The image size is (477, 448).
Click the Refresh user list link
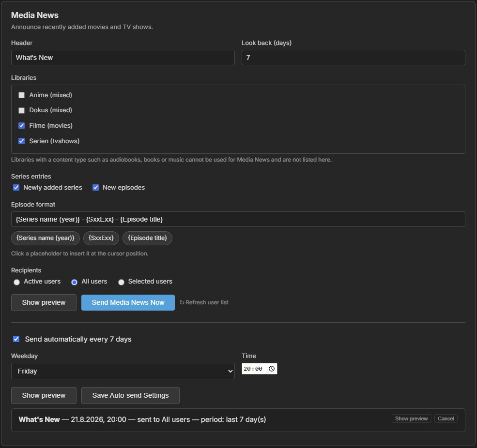204,302
